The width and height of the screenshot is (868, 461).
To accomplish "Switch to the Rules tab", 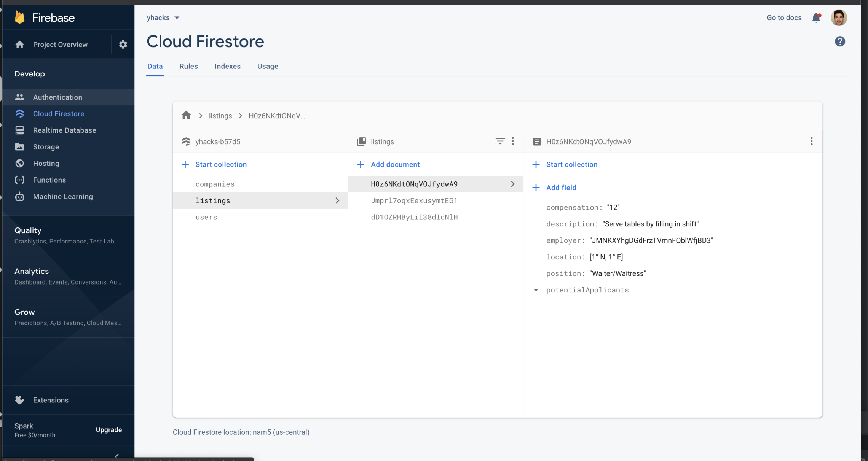I will click(x=188, y=66).
